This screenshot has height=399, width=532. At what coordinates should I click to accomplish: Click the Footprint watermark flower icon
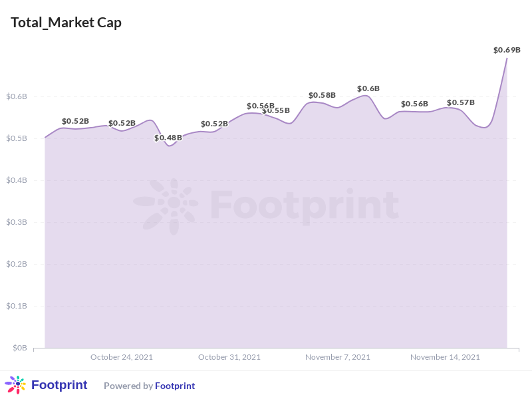coord(166,204)
